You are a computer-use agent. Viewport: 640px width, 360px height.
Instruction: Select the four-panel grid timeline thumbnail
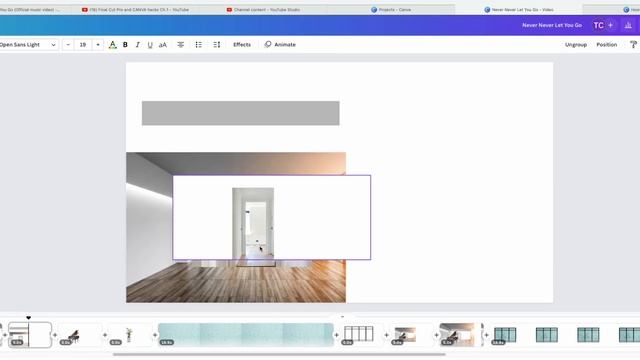coord(359,335)
